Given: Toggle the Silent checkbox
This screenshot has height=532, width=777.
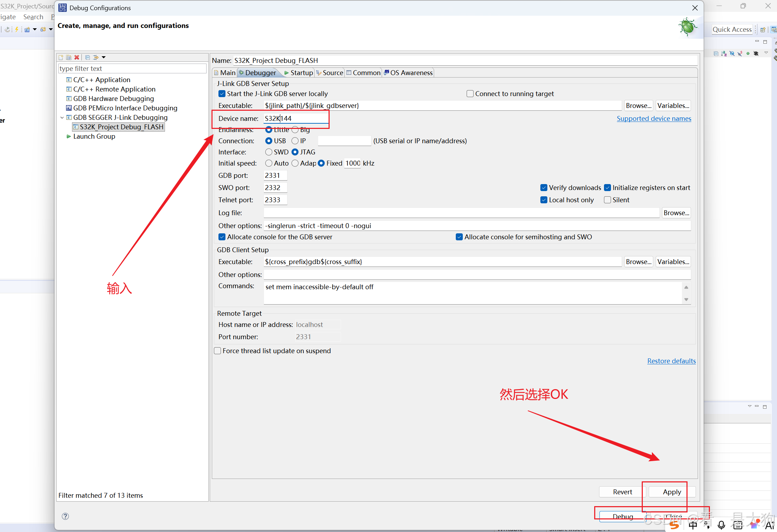Looking at the screenshot, I should (607, 200).
